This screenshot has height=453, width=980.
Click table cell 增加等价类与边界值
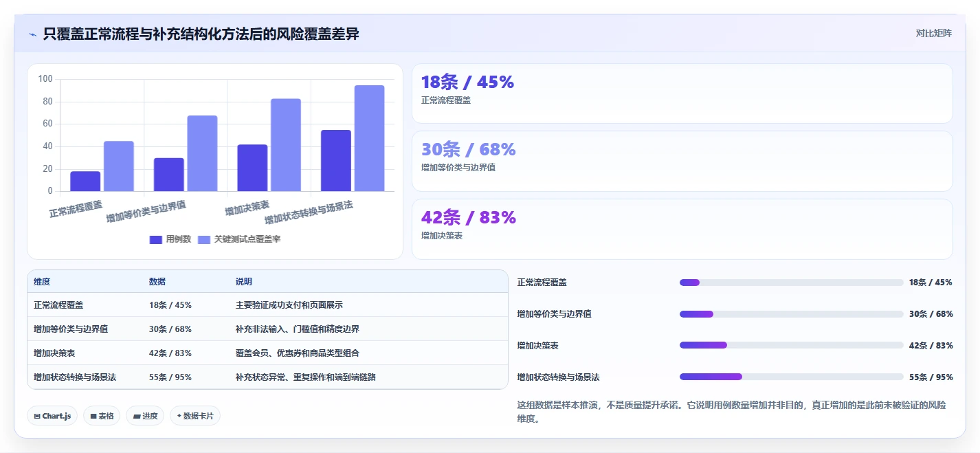(71, 329)
